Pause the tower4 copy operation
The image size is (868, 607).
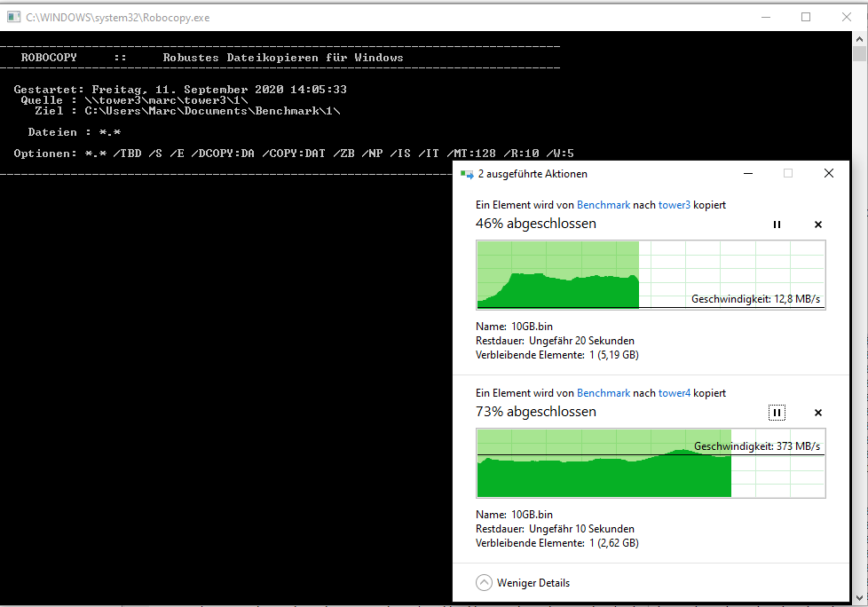[777, 413]
